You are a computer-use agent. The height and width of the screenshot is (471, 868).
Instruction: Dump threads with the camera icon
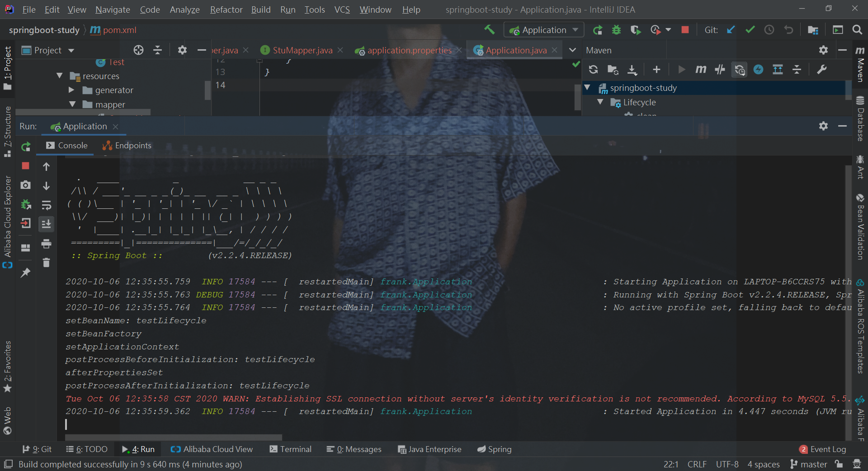point(26,185)
